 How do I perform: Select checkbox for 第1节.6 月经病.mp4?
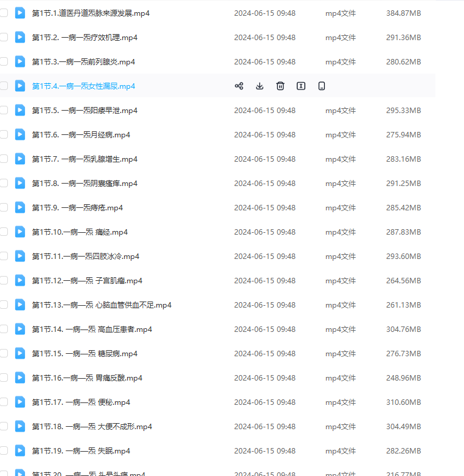(x=4, y=134)
